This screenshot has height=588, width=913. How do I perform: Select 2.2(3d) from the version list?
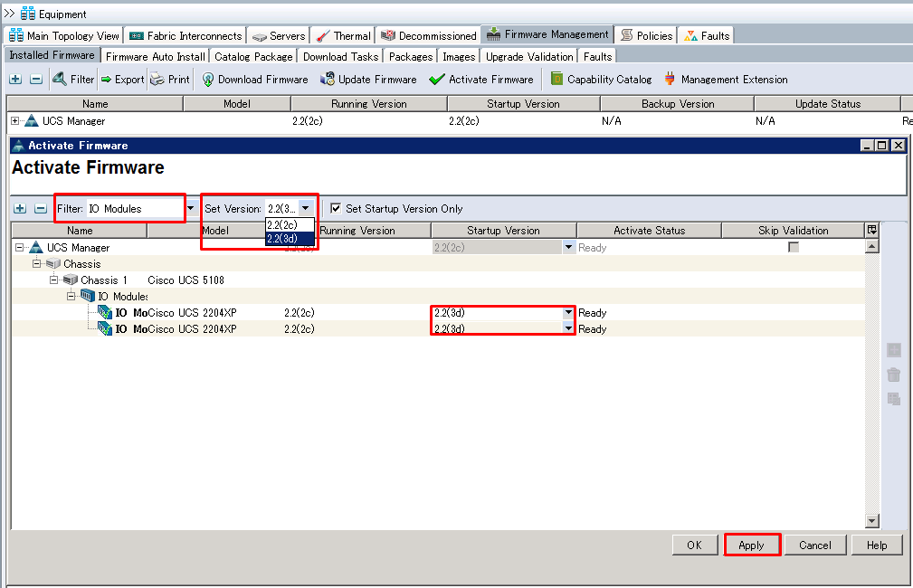coord(290,238)
